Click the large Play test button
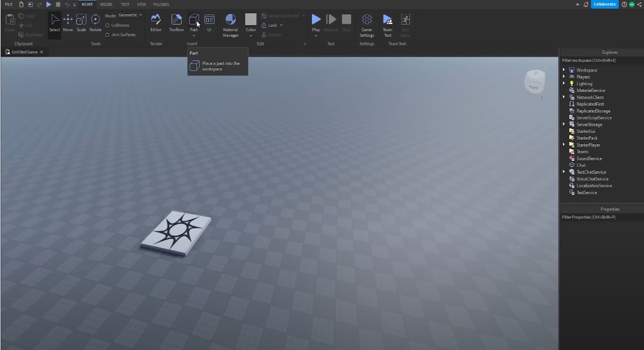This screenshot has width=644, height=350. (x=316, y=20)
